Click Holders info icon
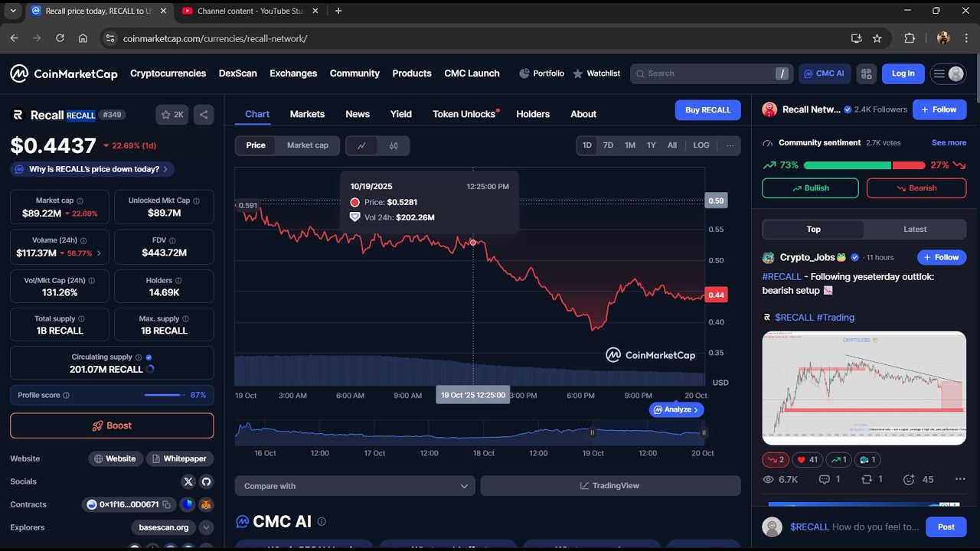This screenshot has width=980, height=551. [178, 280]
